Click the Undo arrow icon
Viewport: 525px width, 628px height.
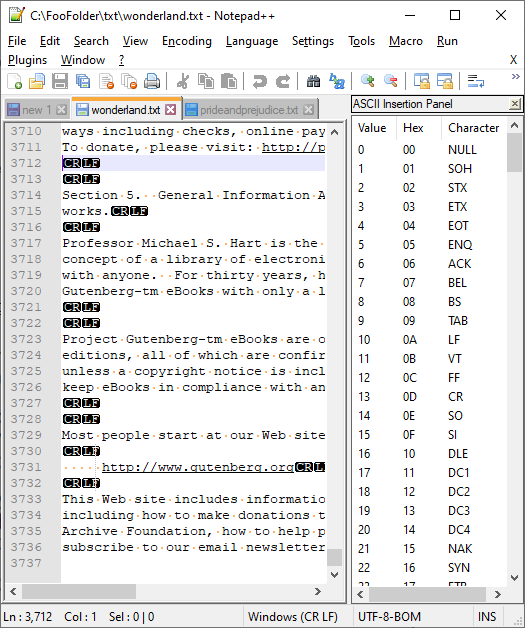click(x=259, y=81)
